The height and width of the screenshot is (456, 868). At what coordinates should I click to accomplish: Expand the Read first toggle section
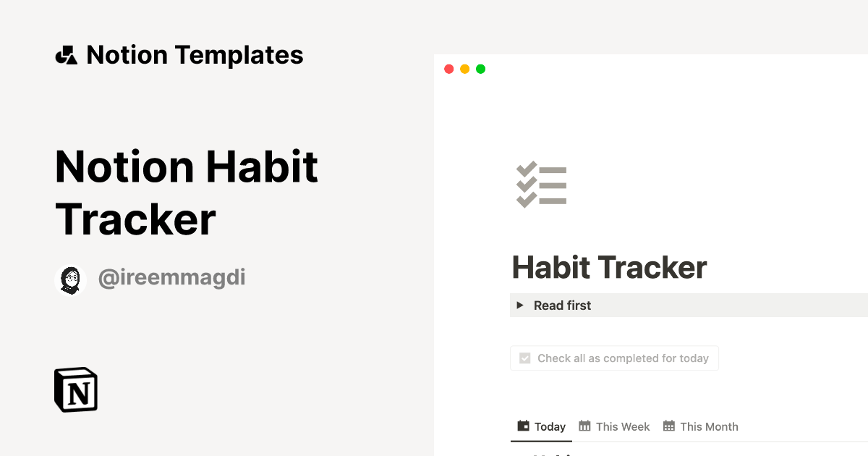pyautogui.click(x=562, y=305)
